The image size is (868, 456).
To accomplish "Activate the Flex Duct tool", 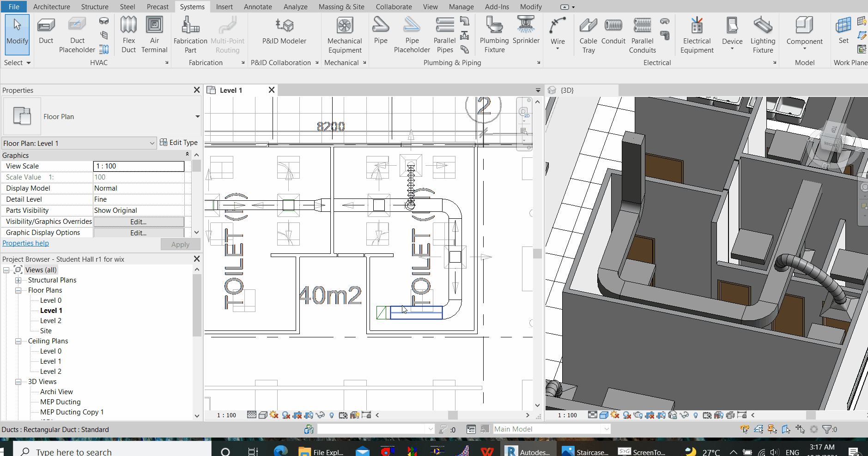I will pyautogui.click(x=128, y=35).
